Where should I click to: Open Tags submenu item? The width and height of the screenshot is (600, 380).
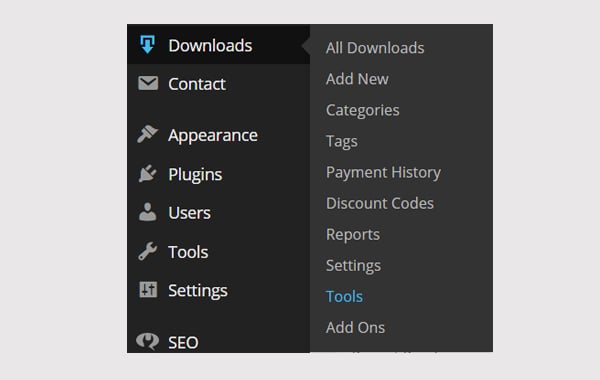click(342, 142)
